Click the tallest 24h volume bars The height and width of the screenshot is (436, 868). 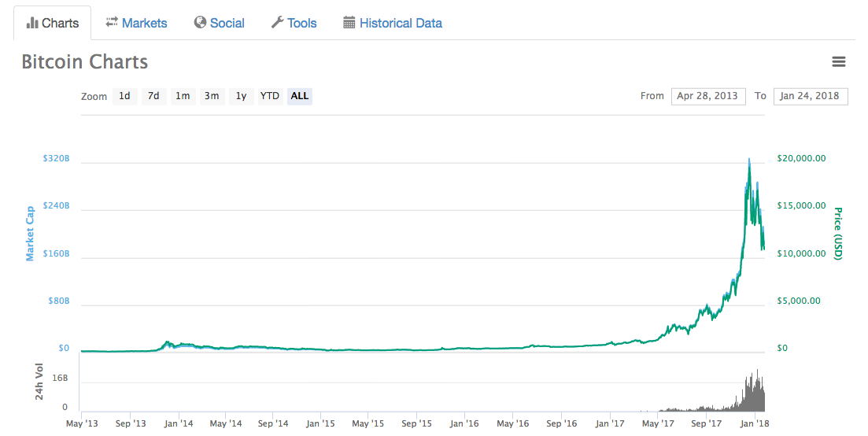(757, 390)
